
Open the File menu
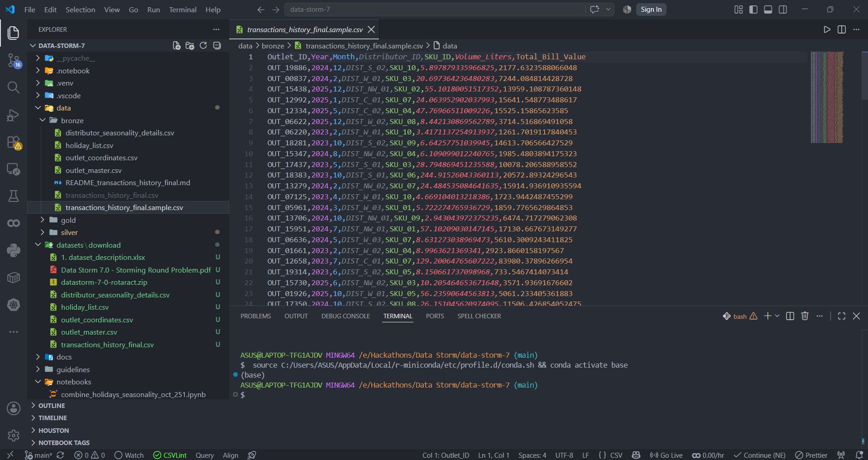click(30, 10)
